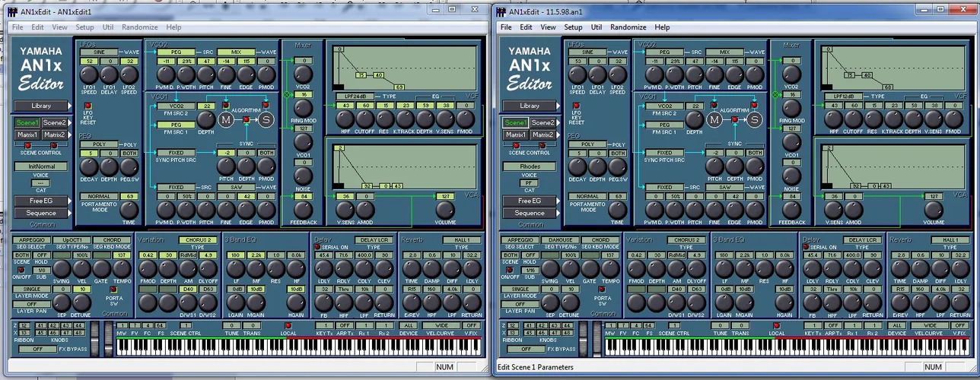Click the M algorithm circle in left window
The image size is (980, 380).
coord(226,119)
